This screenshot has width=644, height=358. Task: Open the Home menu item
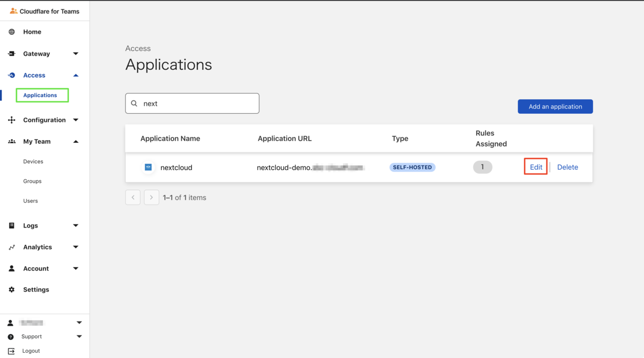click(32, 32)
